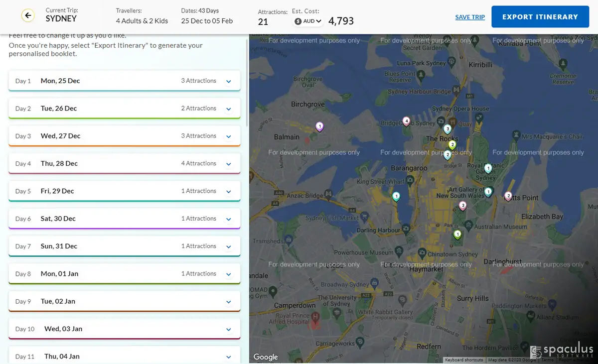This screenshot has width=598, height=364.
Task: Click the itinerary list vertical scrollbar
Action: pos(247,82)
